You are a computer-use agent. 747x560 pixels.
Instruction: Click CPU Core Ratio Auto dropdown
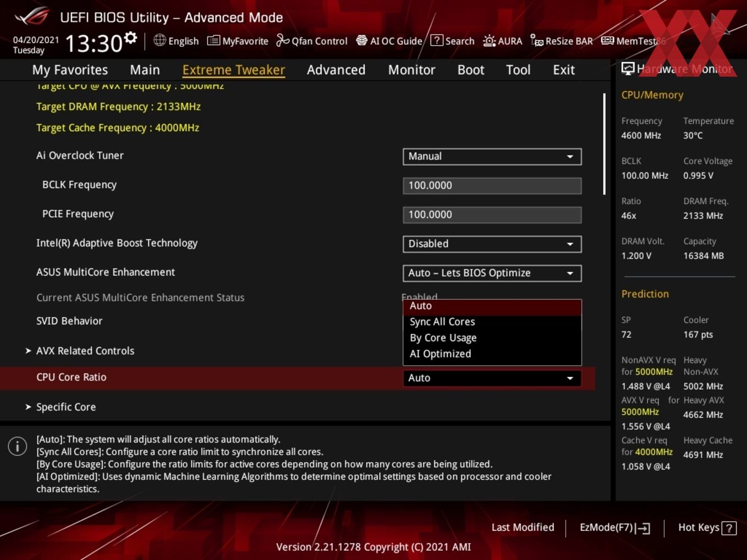[492, 378]
